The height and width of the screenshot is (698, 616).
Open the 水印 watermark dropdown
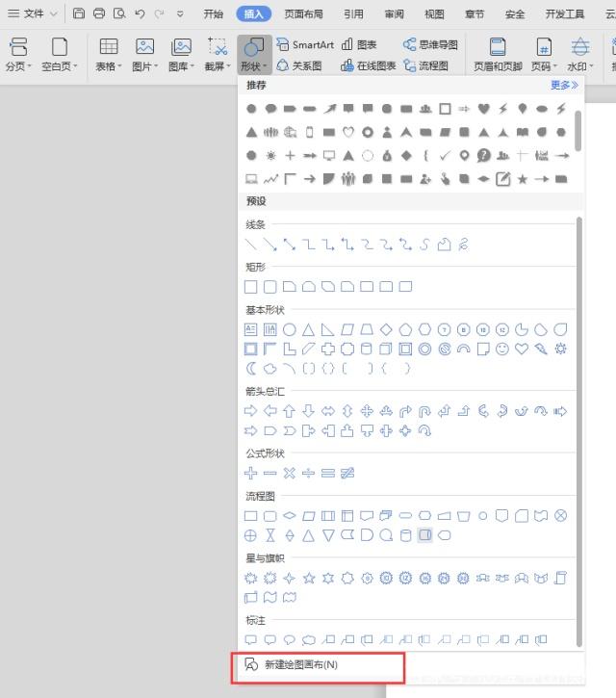coord(580,54)
